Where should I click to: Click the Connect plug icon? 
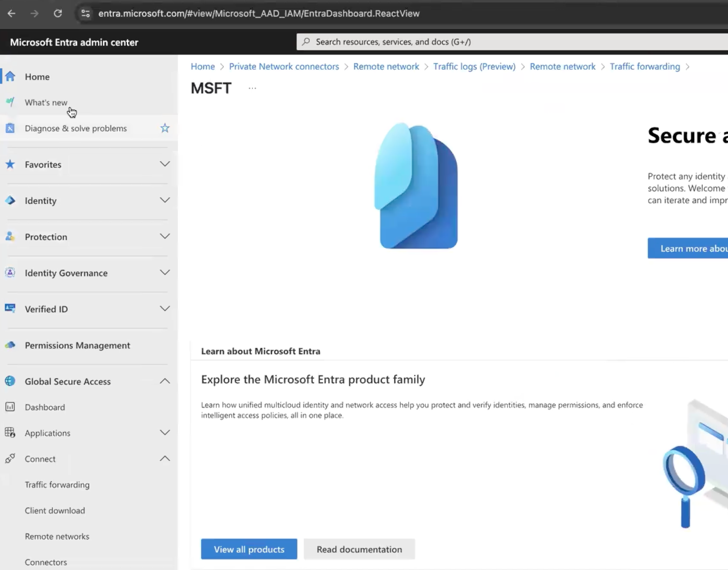tap(10, 459)
